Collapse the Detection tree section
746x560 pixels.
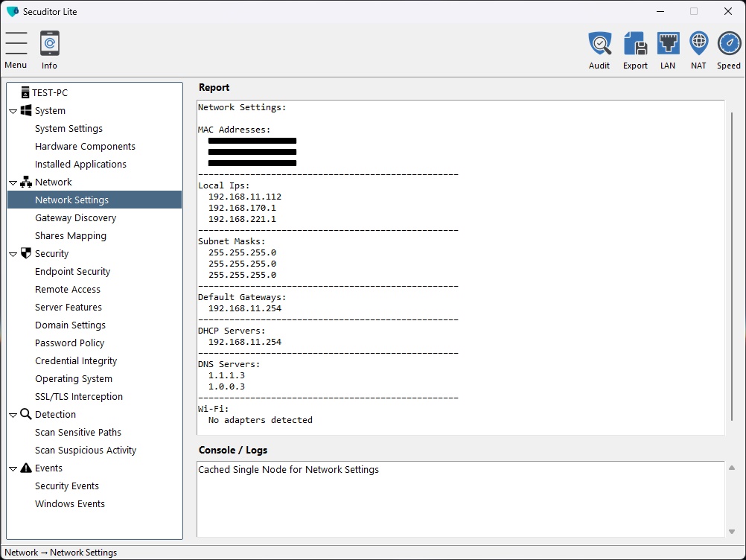point(13,415)
